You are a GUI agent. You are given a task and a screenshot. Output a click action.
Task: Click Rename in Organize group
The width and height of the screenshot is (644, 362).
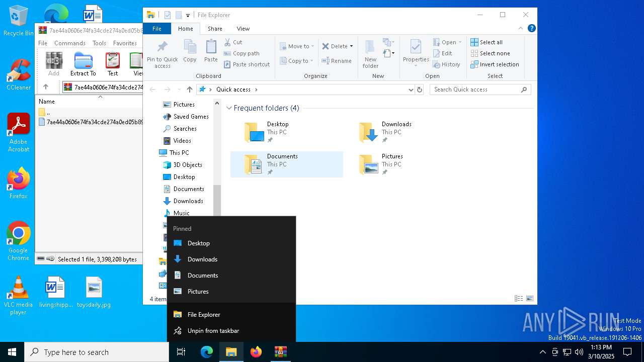pyautogui.click(x=337, y=61)
